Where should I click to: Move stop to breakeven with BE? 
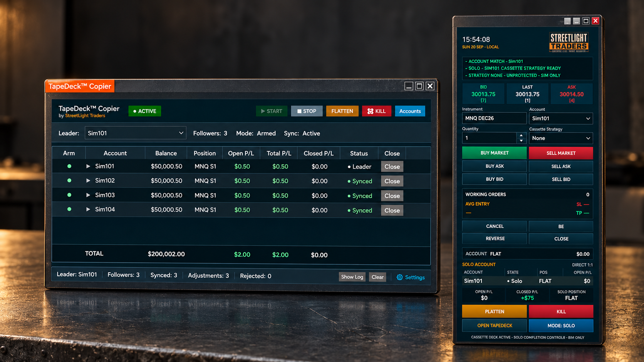[x=561, y=226]
